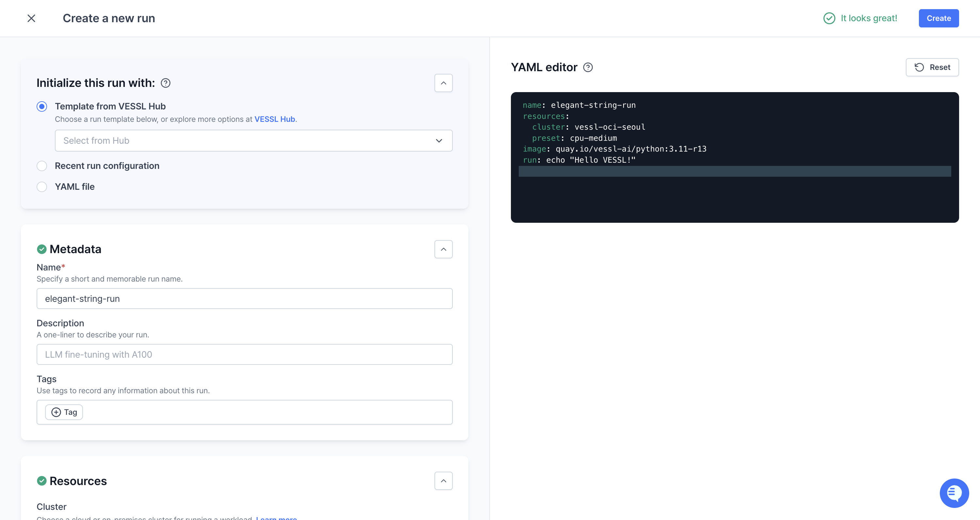Choose the YAML file radio option
Image resolution: width=980 pixels, height=520 pixels.
point(42,187)
